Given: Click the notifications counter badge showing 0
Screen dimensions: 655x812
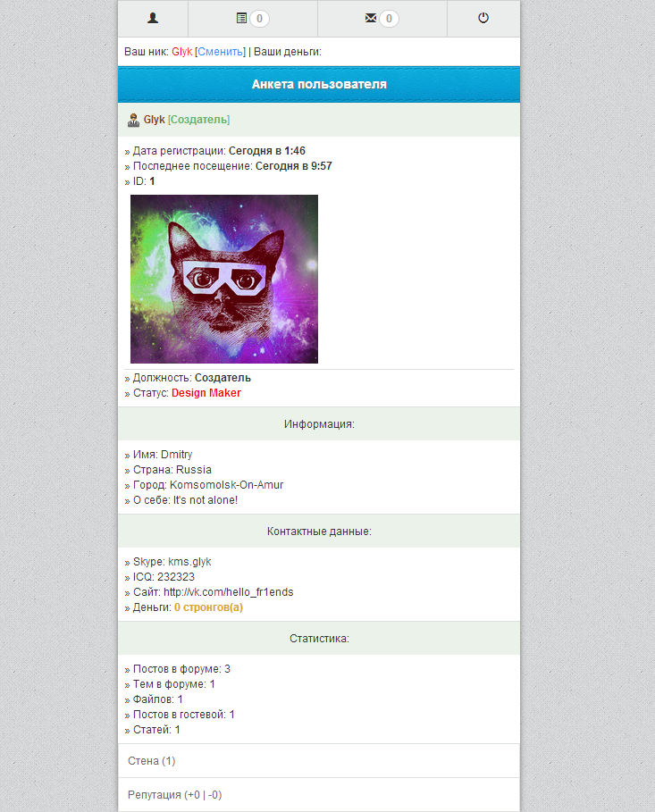Looking at the screenshot, I should [259, 19].
